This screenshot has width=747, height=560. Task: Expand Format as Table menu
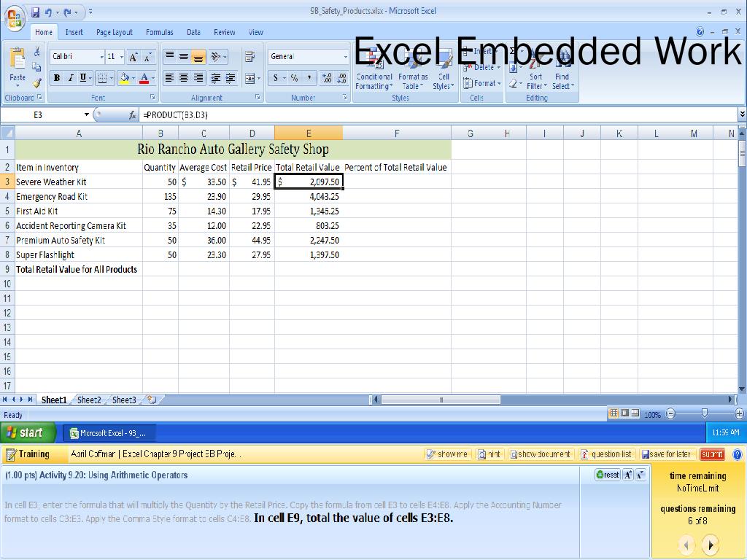(413, 82)
